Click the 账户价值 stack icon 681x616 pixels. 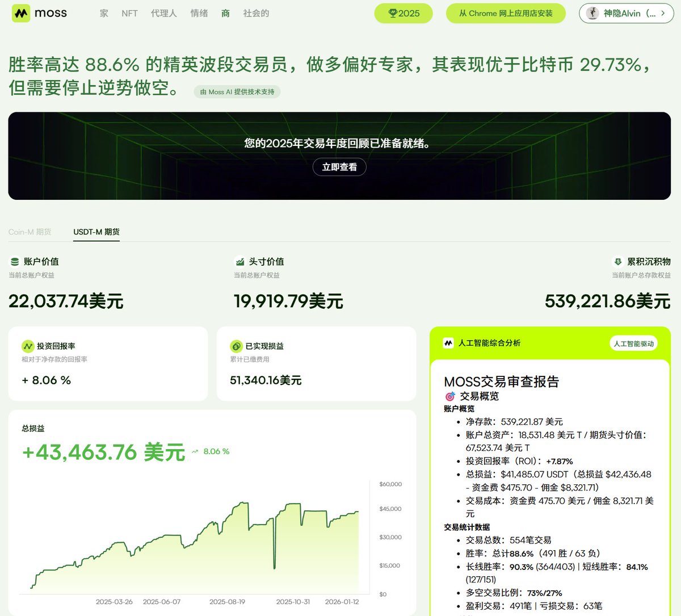(15, 262)
